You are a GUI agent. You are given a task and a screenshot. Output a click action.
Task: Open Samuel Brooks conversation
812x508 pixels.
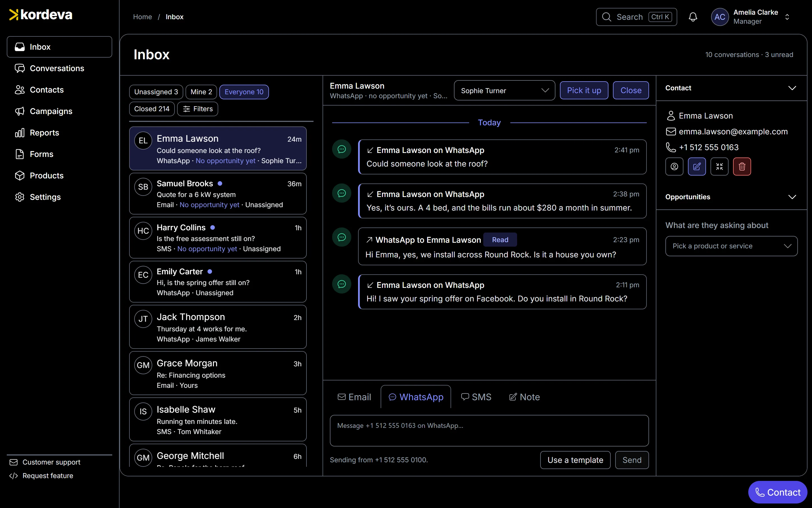218,194
